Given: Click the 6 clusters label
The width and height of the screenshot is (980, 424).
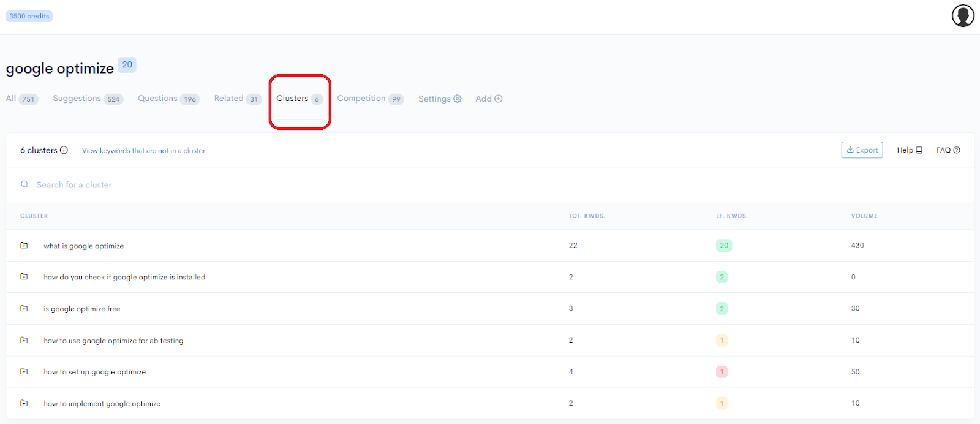Looking at the screenshot, I should 39,150.
